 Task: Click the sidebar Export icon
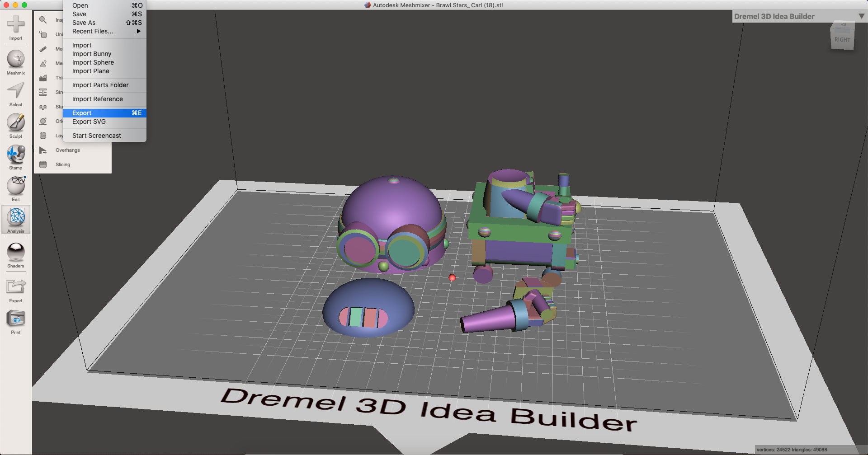tap(16, 290)
